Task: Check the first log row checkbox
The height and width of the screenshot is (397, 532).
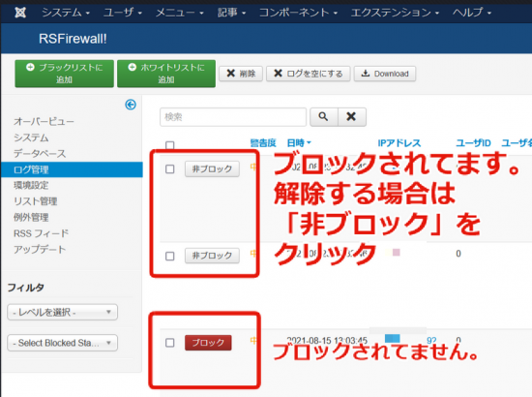Action: [169, 168]
